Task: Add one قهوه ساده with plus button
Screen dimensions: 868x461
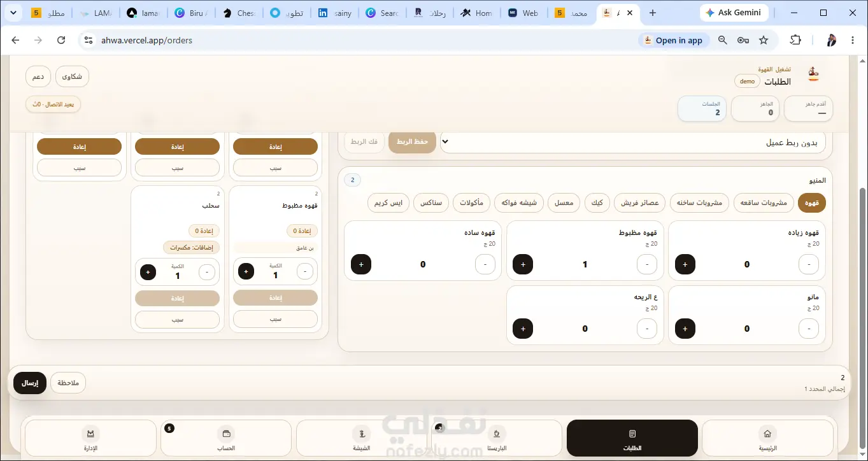Action: [x=361, y=264]
